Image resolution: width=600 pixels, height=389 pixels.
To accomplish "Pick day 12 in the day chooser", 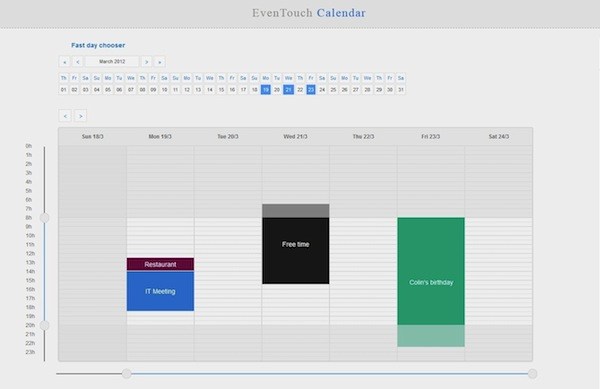I will pyautogui.click(x=187, y=90).
